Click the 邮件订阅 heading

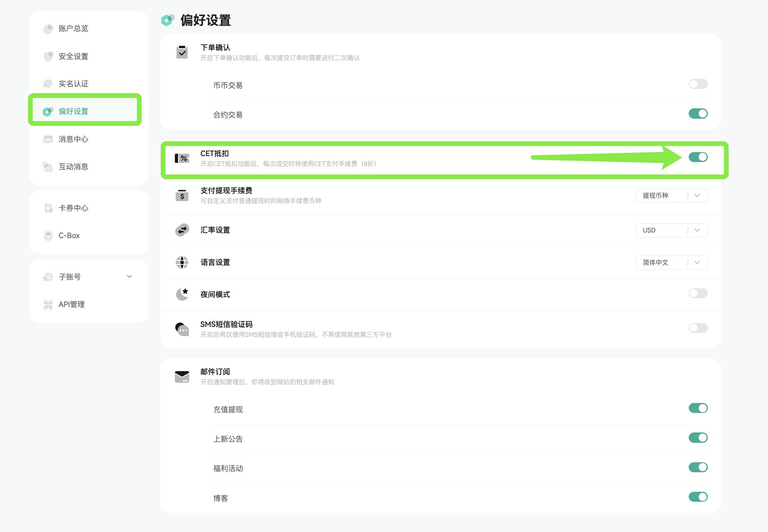point(215,372)
